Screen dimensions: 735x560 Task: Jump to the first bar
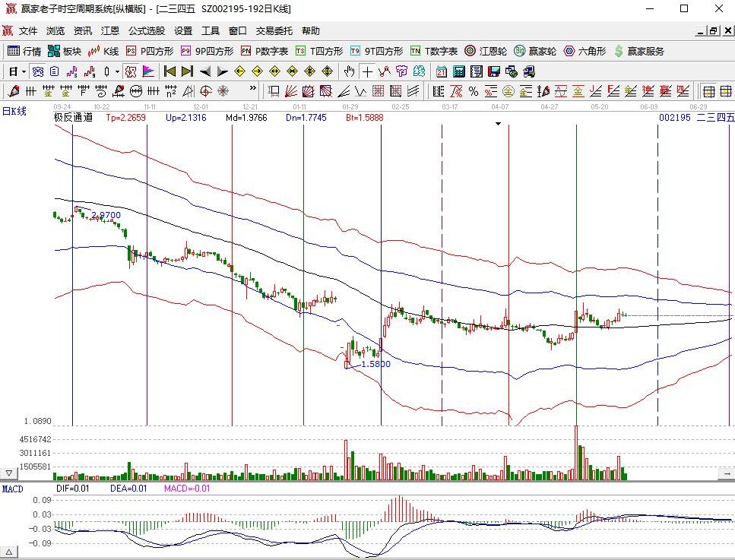pos(169,71)
